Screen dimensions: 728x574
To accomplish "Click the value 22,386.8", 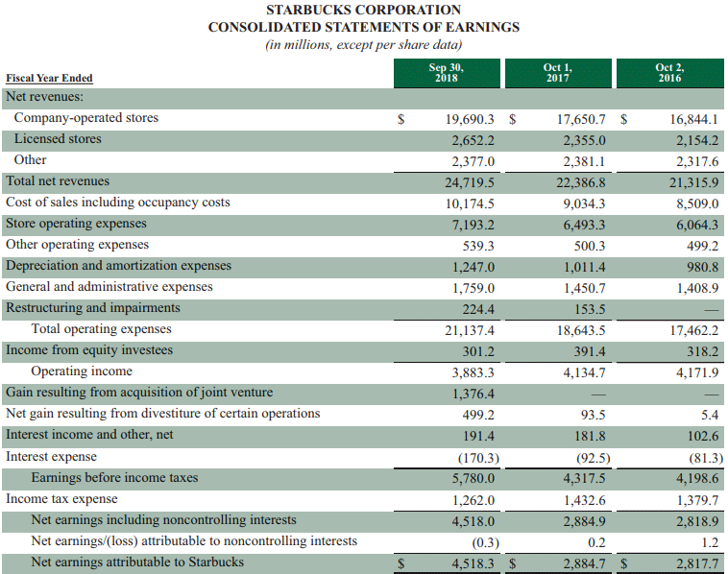I will [x=581, y=182].
